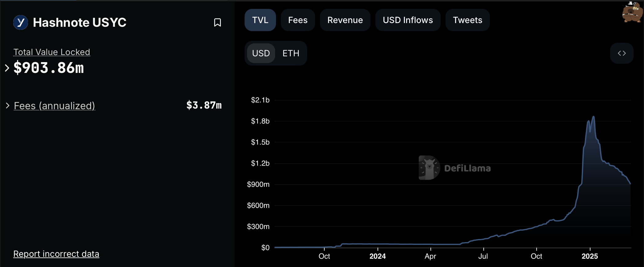The width and height of the screenshot is (644, 267).
Task: Open the embed chart code icon
Action: 622,53
